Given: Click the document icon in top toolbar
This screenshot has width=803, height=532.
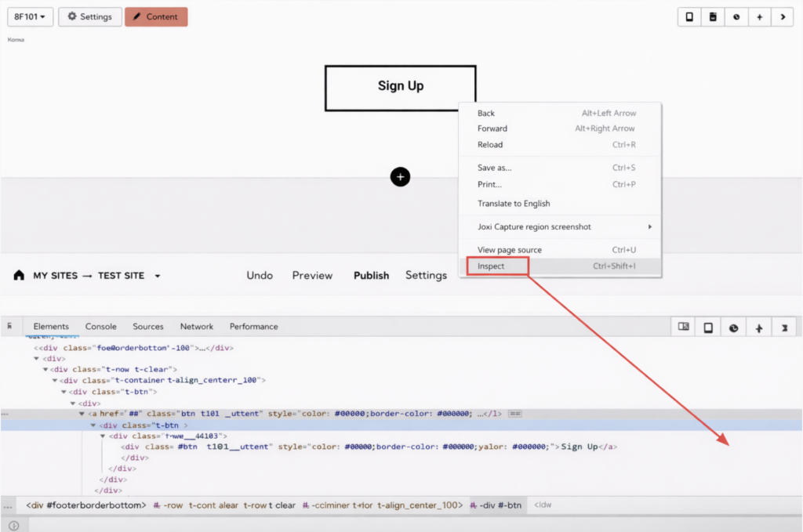Looking at the screenshot, I should coord(712,17).
